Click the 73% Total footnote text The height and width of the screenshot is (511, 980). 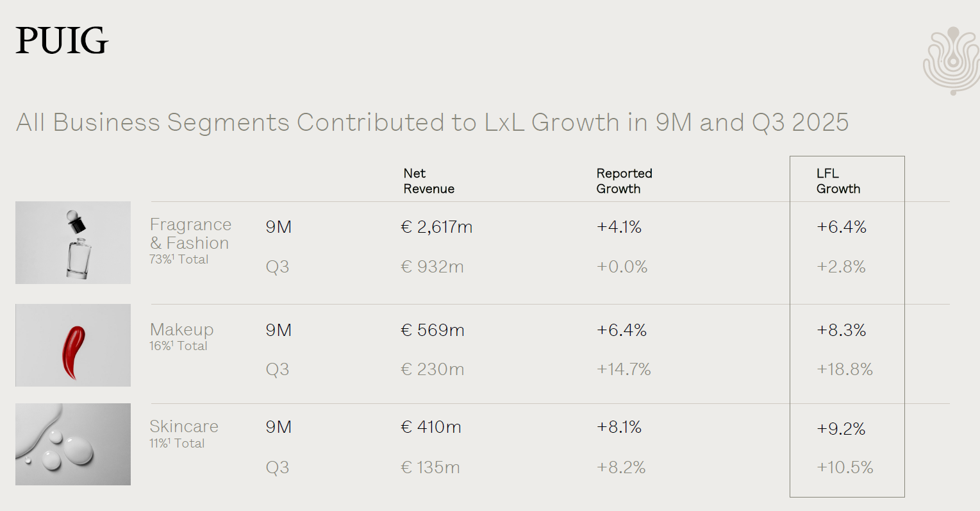[179, 260]
